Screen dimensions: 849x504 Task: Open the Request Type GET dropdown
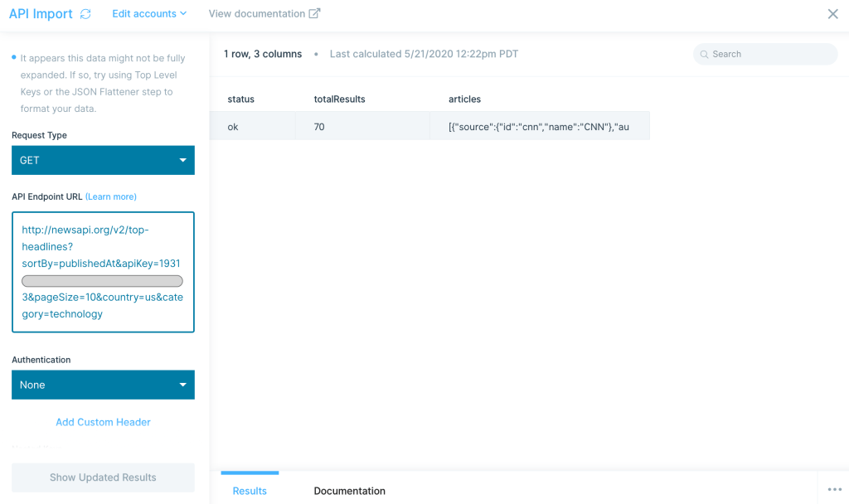coord(103,160)
